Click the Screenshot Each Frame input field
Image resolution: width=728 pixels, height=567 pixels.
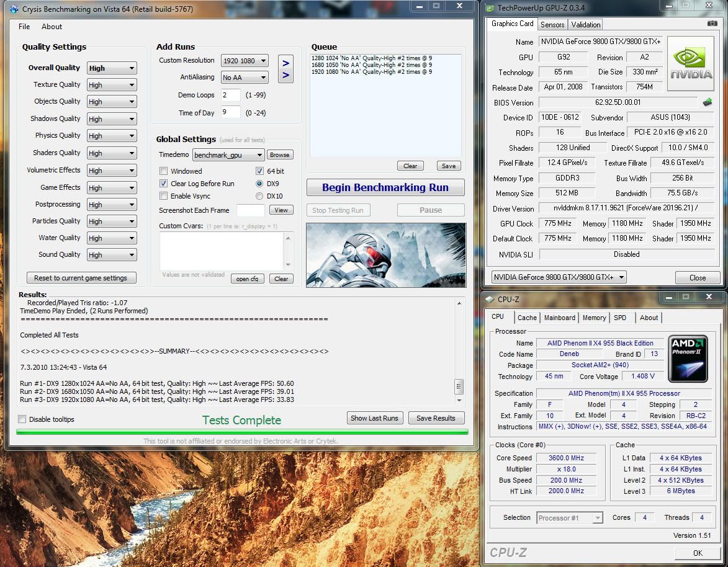tap(251, 210)
